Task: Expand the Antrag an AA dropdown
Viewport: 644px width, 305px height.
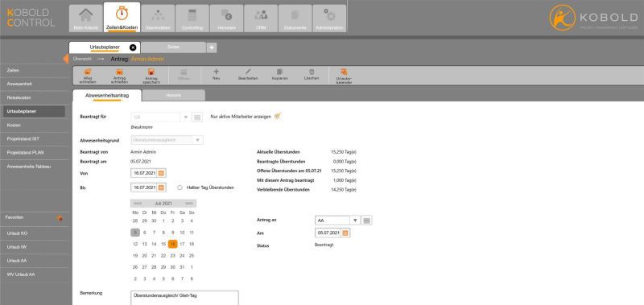Action: [355, 221]
